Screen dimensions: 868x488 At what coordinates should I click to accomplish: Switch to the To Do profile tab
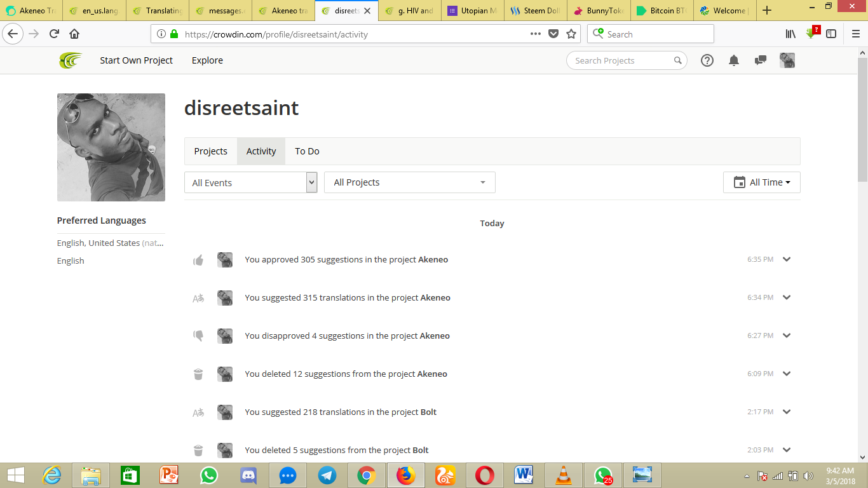click(x=307, y=151)
